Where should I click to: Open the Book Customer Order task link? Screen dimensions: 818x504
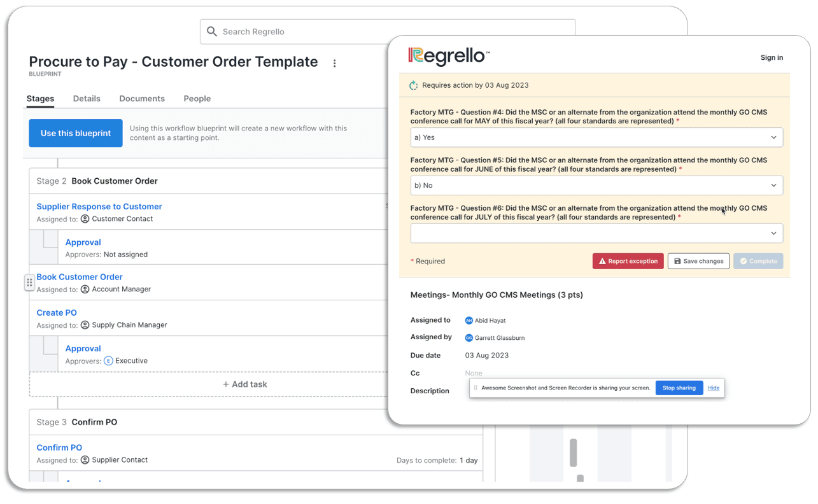pos(80,277)
